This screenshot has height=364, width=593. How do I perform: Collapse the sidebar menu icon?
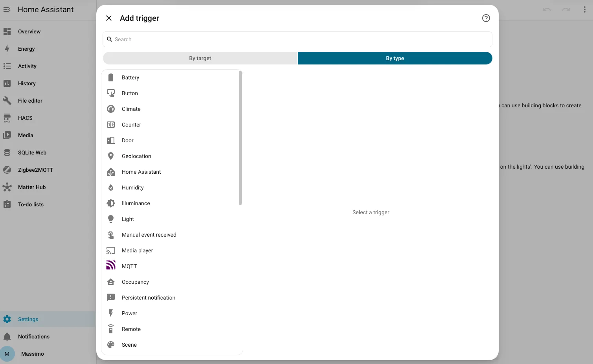[7, 9]
